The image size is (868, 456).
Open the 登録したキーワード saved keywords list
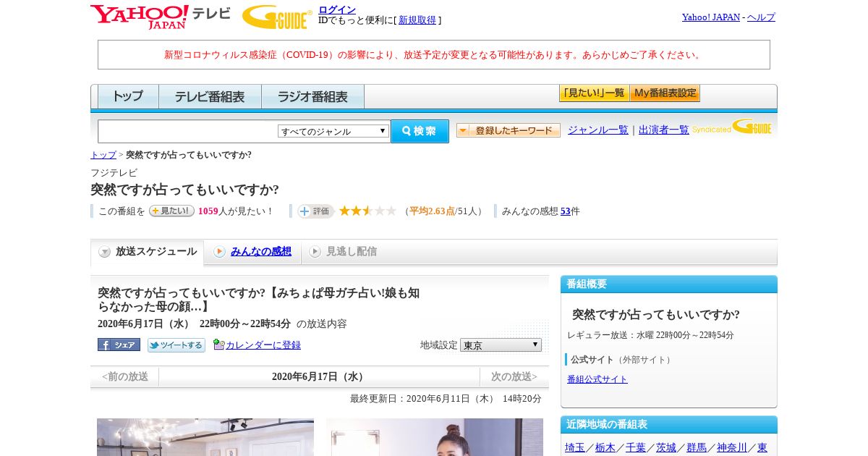tap(509, 130)
